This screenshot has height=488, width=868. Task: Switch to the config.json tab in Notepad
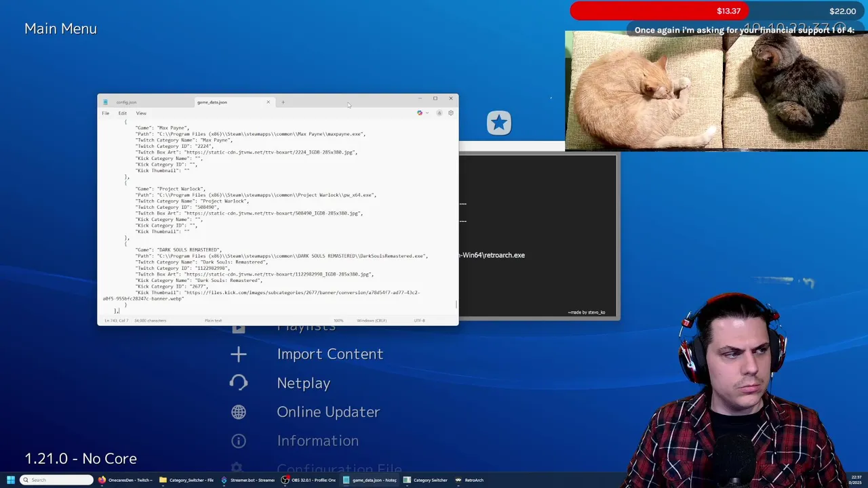pos(126,102)
